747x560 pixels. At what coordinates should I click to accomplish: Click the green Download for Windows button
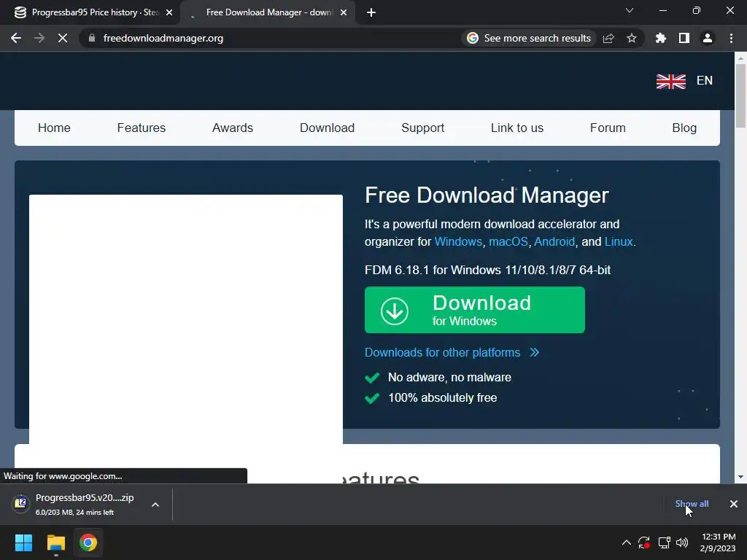(x=474, y=310)
